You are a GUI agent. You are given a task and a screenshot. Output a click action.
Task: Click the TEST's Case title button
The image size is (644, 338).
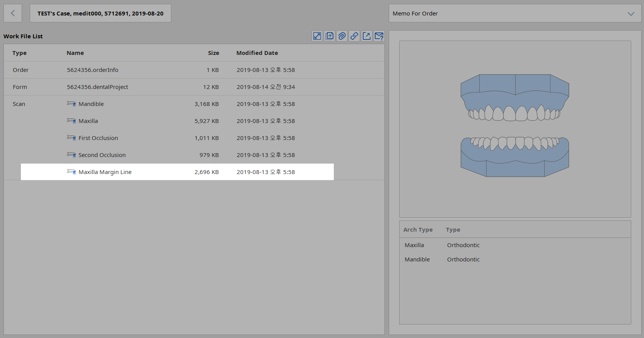coord(101,14)
